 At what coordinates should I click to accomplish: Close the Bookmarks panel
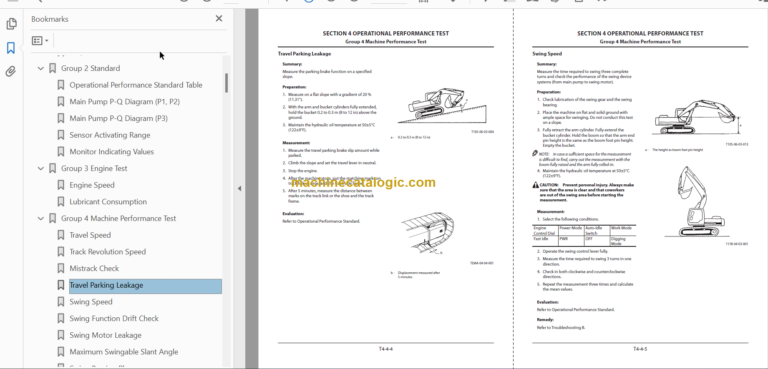(x=219, y=19)
